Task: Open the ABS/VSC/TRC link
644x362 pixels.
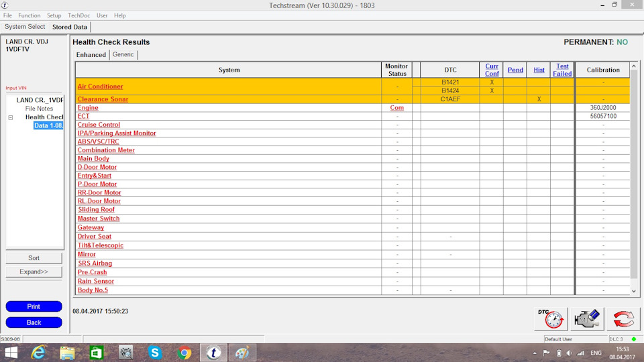Action: (x=98, y=141)
